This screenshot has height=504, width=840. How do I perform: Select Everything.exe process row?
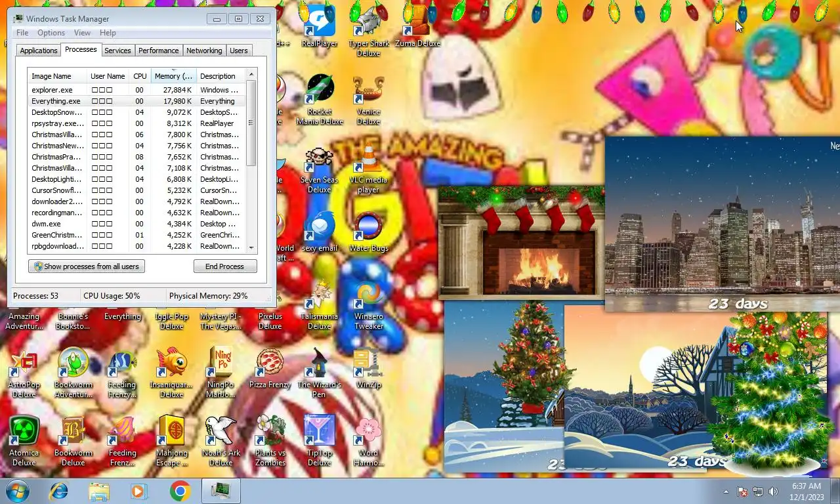click(136, 101)
